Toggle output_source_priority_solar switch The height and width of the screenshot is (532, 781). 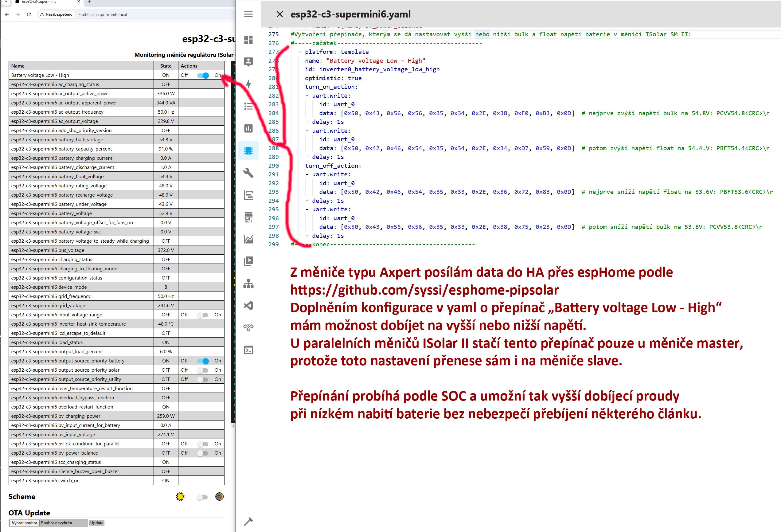click(203, 370)
